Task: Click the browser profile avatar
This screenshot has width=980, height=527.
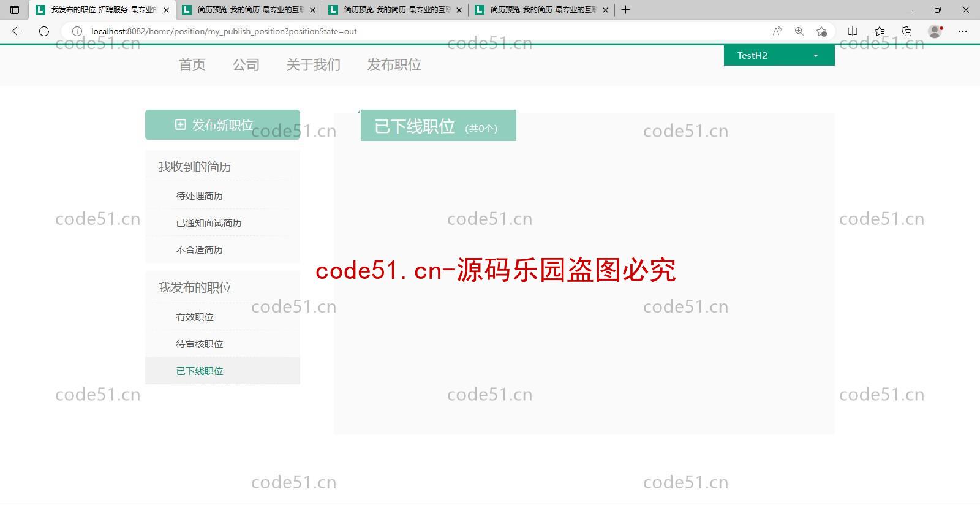Action: click(935, 31)
